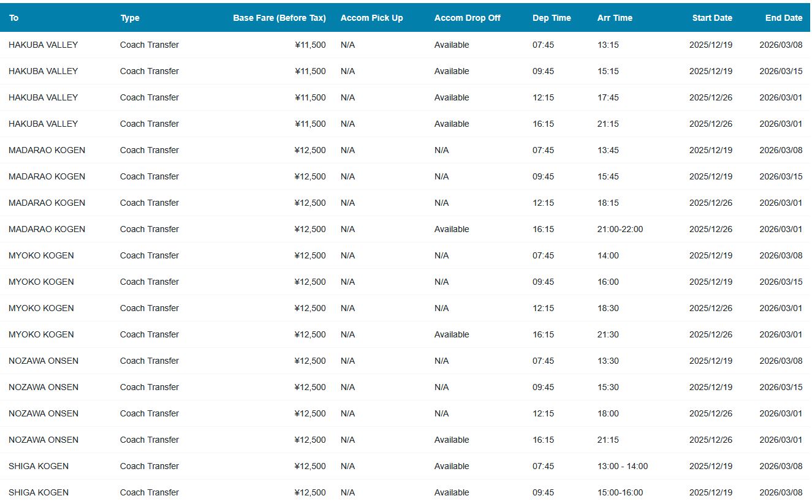The image size is (812, 504).
Task: Click SHIGA KOGEN in the 07:45 departure row
Action: coord(39,466)
